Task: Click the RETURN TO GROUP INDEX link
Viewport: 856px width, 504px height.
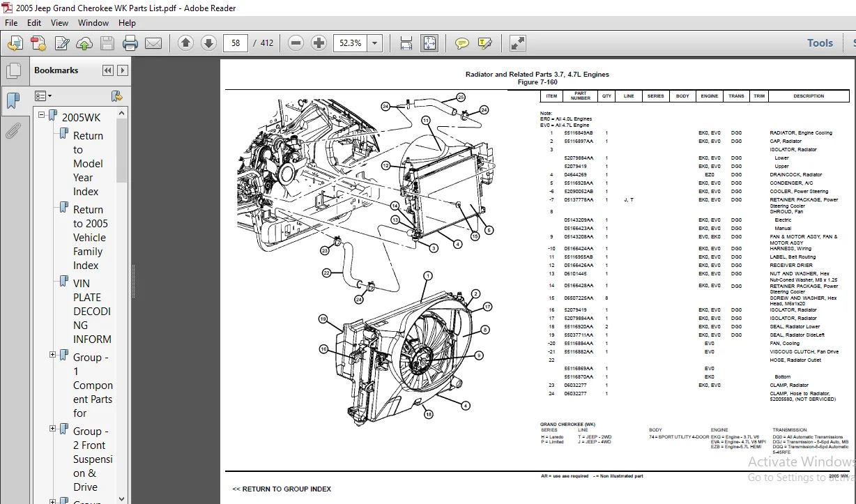Action: point(282,489)
